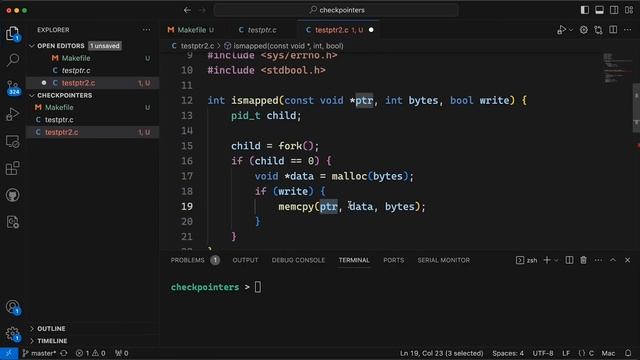Click Explorer panel more actions ellipsis
Screen dimensions: 640x360
pos(146,30)
